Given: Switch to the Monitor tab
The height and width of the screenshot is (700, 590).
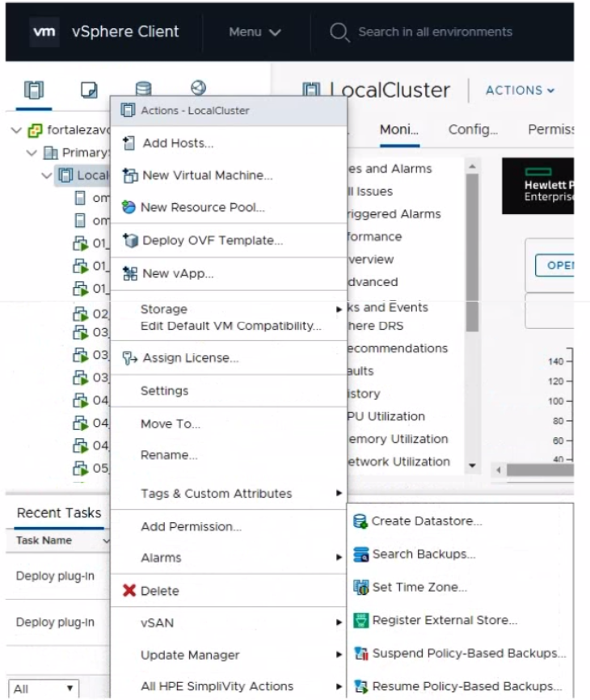Looking at the screenshot, I should click(x=399, y=129).
